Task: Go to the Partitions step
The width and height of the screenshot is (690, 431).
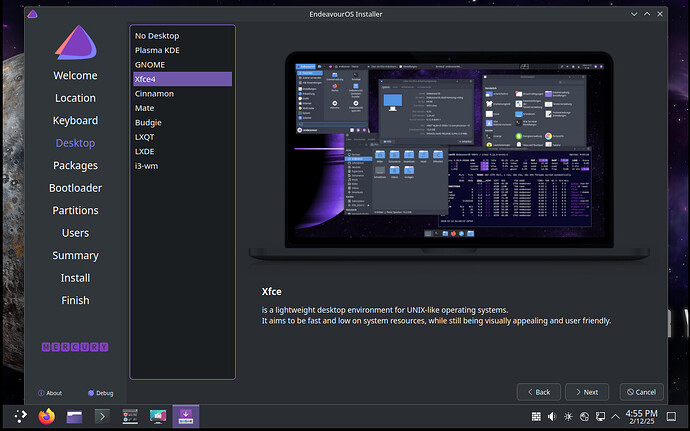Action: 75,210
